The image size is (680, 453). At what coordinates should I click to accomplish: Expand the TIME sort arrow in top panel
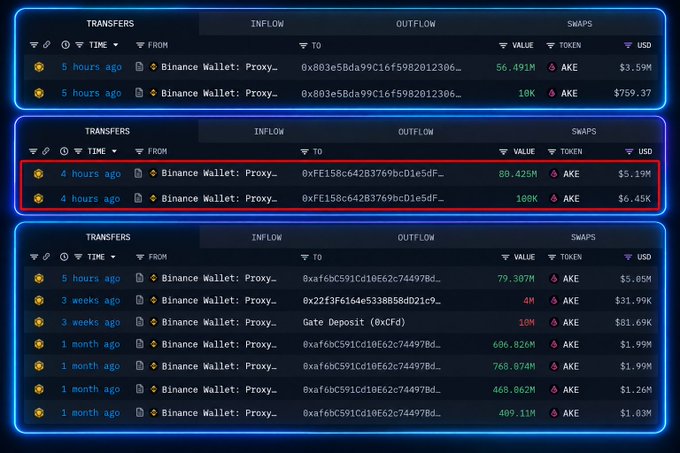click(x=116, y=45)
